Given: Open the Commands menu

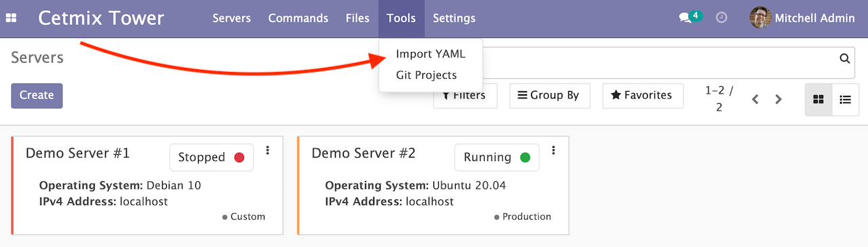Looking at the screenshot, I should [x=298, y=18].
